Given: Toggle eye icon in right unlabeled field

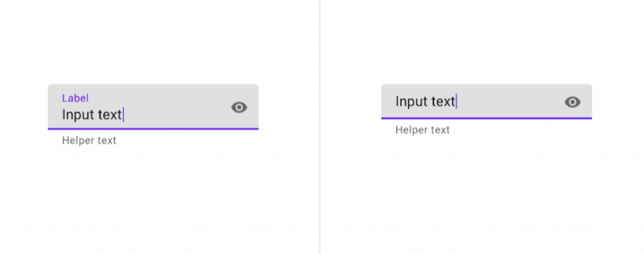Looking at the screenshot, I should point(572,102).
